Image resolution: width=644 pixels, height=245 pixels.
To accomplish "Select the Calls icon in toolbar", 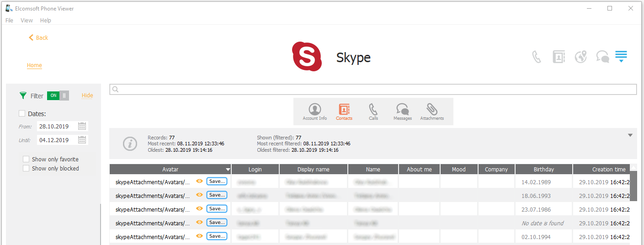I will click(x=373, y=112).
